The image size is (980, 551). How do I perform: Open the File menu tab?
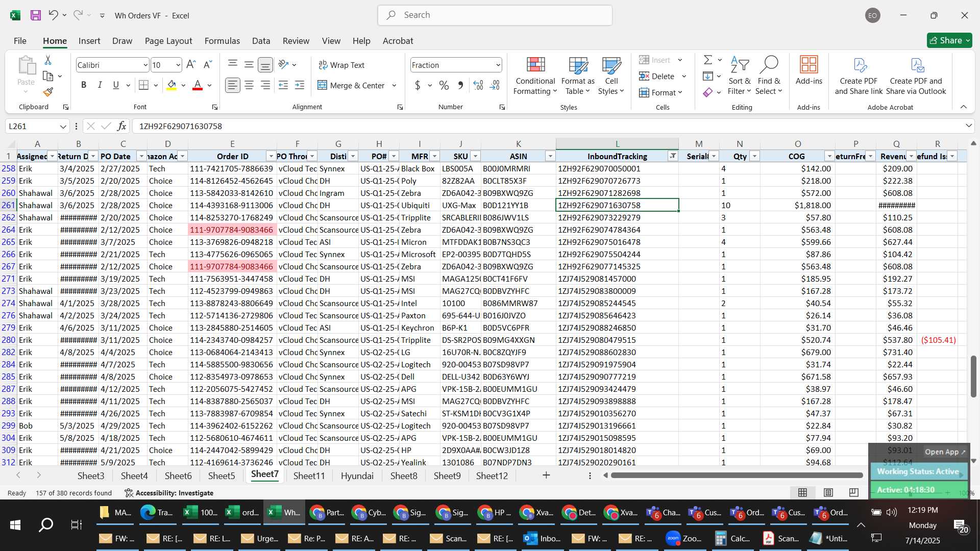coord(20,41)
